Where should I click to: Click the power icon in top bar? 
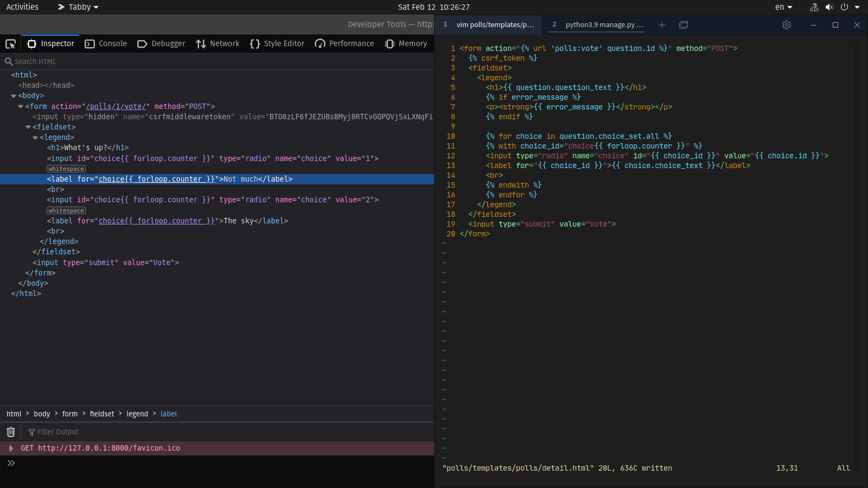[x=844, y=7]
